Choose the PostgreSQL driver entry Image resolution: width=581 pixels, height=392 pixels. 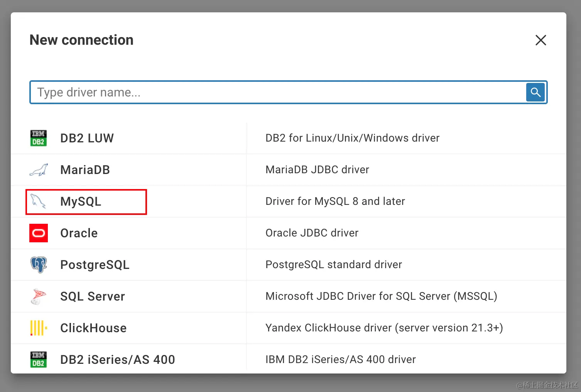(95, 265)
